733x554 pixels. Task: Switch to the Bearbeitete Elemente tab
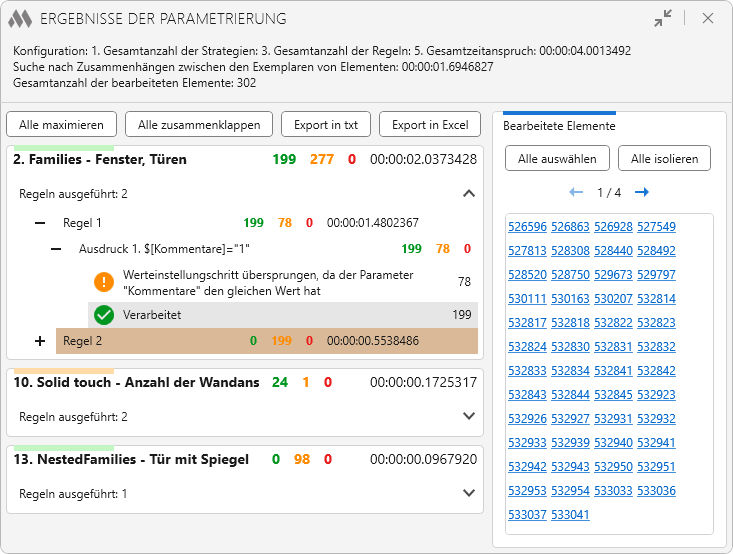pos(559,126)
